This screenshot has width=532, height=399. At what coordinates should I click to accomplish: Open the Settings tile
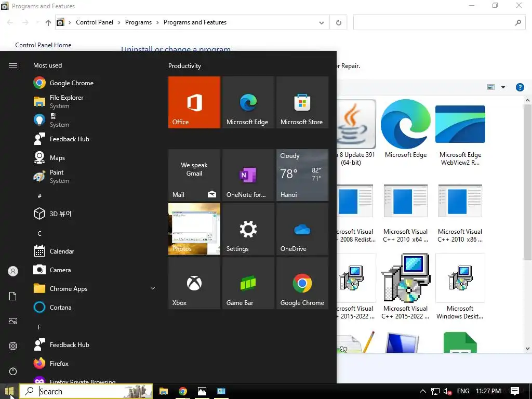[248, 229]
